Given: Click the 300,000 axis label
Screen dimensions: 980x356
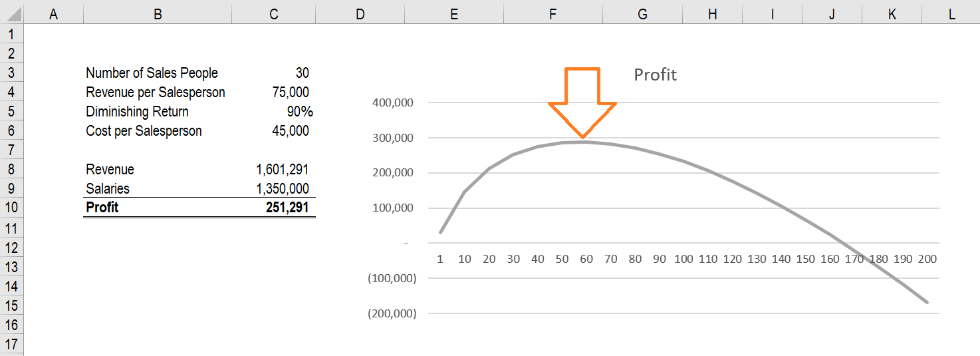Looking at the screenshot, I should pyautogui.click(x=392, y=138).
